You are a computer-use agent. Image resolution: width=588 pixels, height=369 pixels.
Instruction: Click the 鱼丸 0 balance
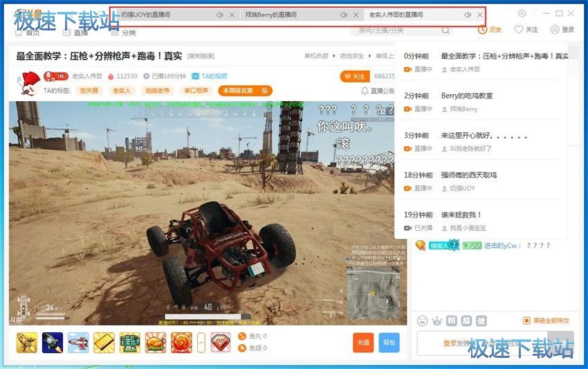tap(252, 336)
